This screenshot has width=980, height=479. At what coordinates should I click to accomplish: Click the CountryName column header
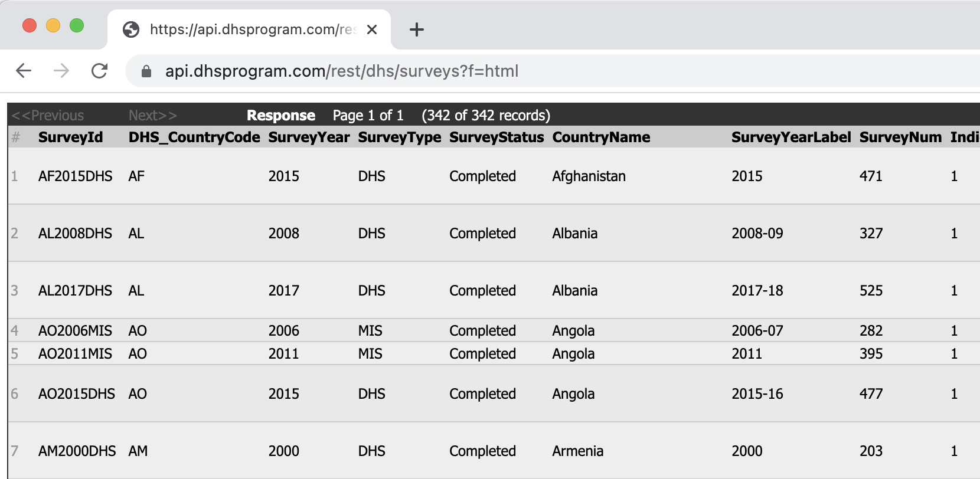(601, 137)
